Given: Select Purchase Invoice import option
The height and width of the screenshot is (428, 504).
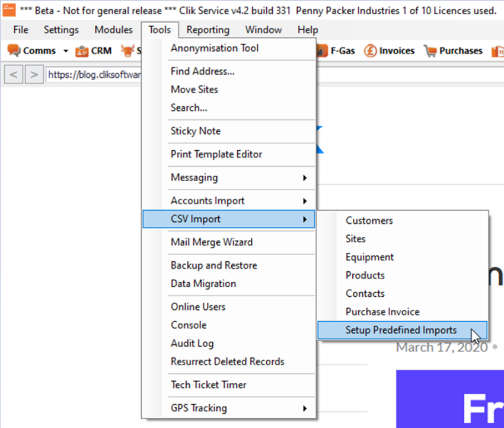Looking at the screenshot, I should [x=382, y=312].
